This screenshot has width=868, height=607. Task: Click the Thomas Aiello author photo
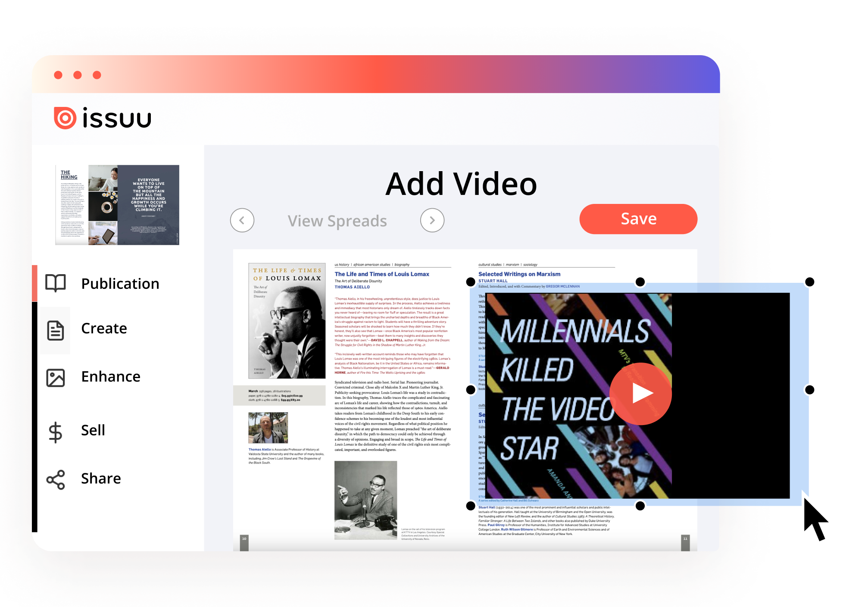point(268,428)
